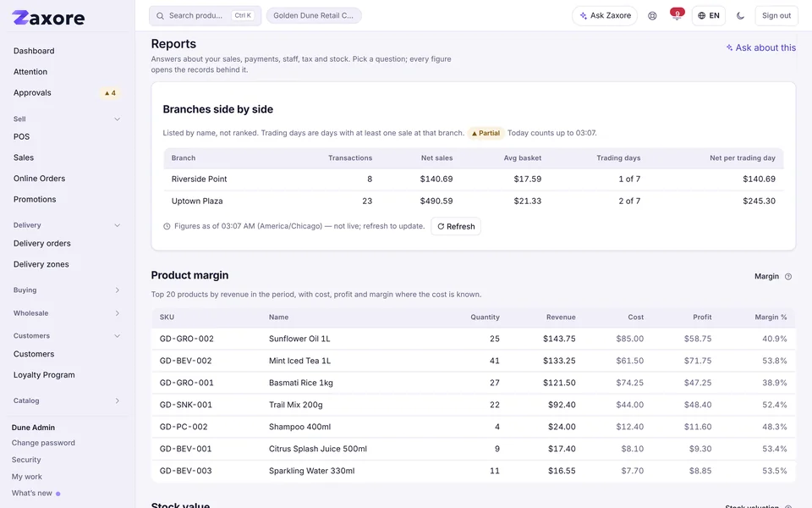The height and width of the screenshot is (508, 812).
Task: Open the EN language dropdown
Action: 709,15
